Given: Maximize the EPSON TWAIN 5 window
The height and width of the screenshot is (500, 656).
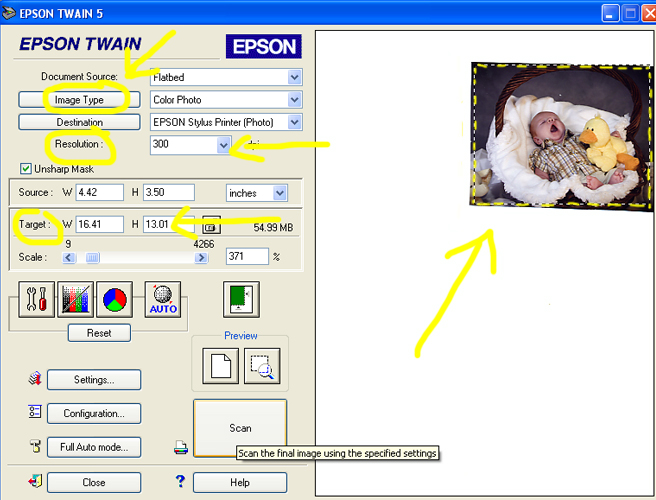Looking at the screenshot, I should click(x=630, y=13).
